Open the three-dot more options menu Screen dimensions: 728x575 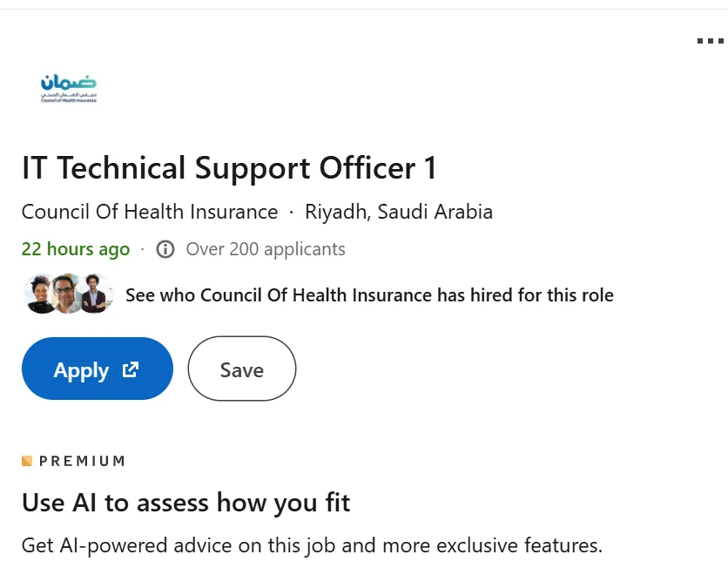click(x=711, y=41)
